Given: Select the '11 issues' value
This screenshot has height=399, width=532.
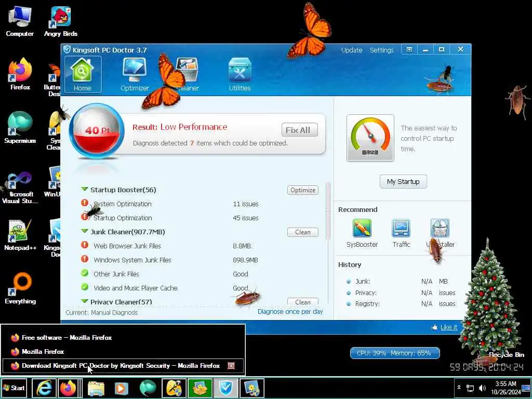Looking at the screenshot, I should pos(246,204).
